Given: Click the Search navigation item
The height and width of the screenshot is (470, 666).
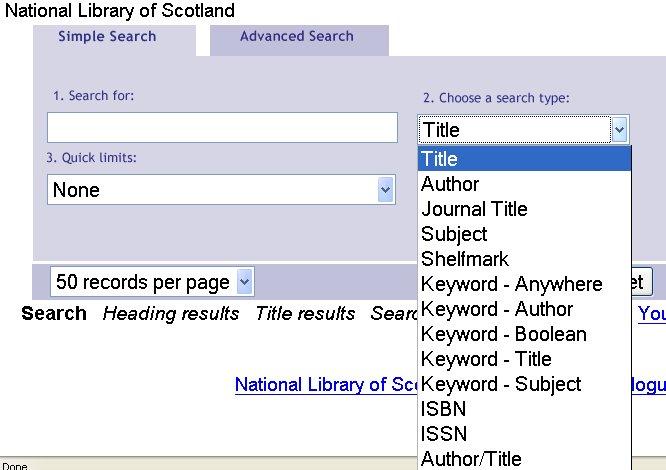Looking at the screenshot, I should click(x=54, y=313).
